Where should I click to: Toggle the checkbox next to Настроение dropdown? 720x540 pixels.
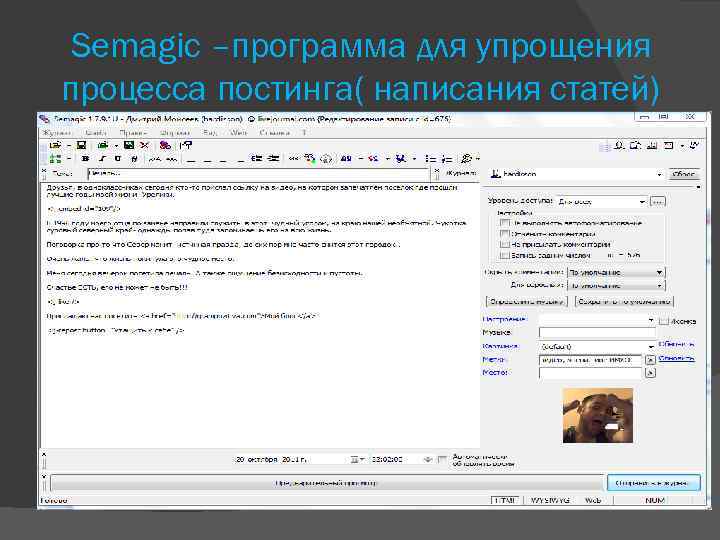click(x=663, y=321)
